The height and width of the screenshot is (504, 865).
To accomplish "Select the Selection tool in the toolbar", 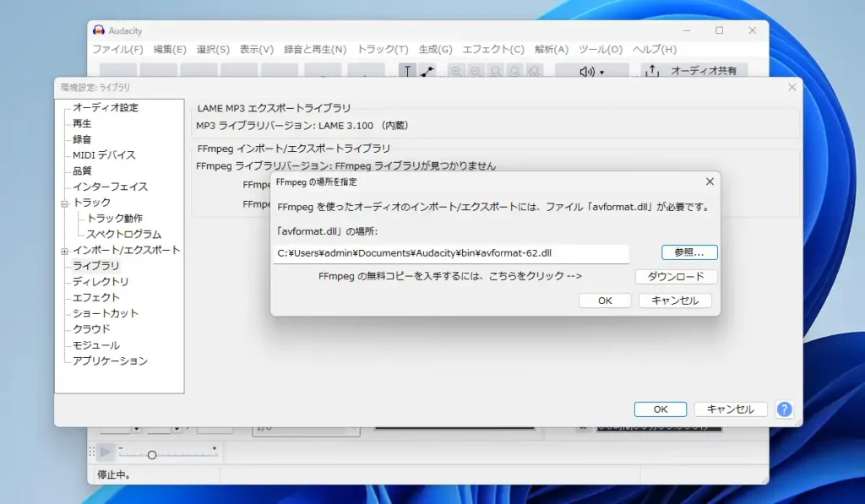I will pos(406,71).
